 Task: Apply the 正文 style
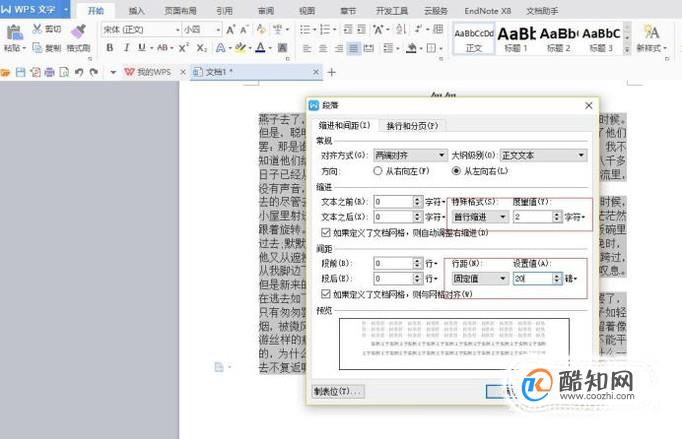click(474, 39)
